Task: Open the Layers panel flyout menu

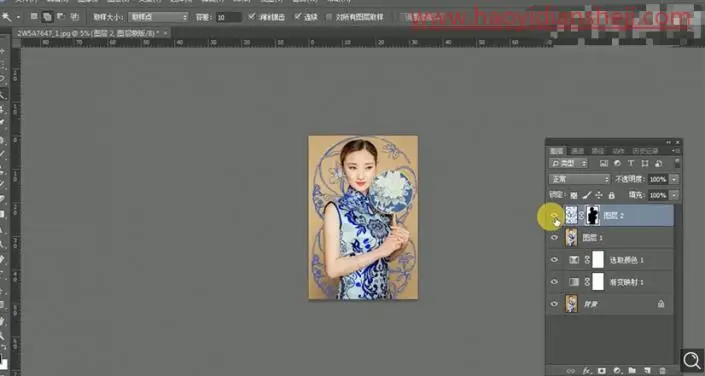Action: click(x=676, y=151)
